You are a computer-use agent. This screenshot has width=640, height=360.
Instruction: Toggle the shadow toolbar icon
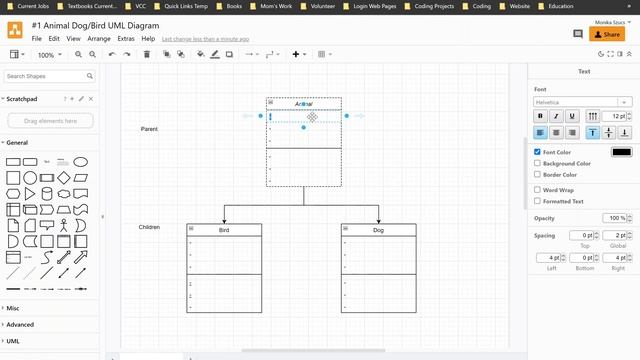[229, 54]
